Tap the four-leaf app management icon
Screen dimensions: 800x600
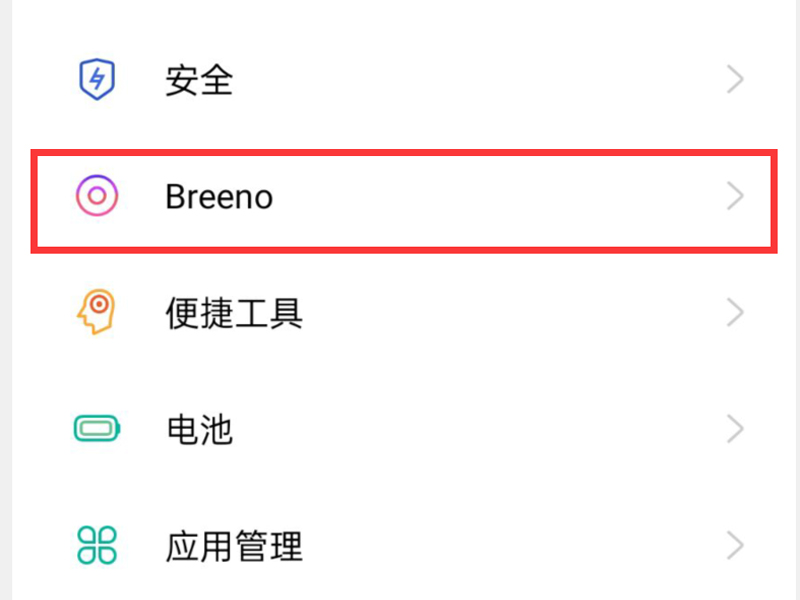[97, 546]
